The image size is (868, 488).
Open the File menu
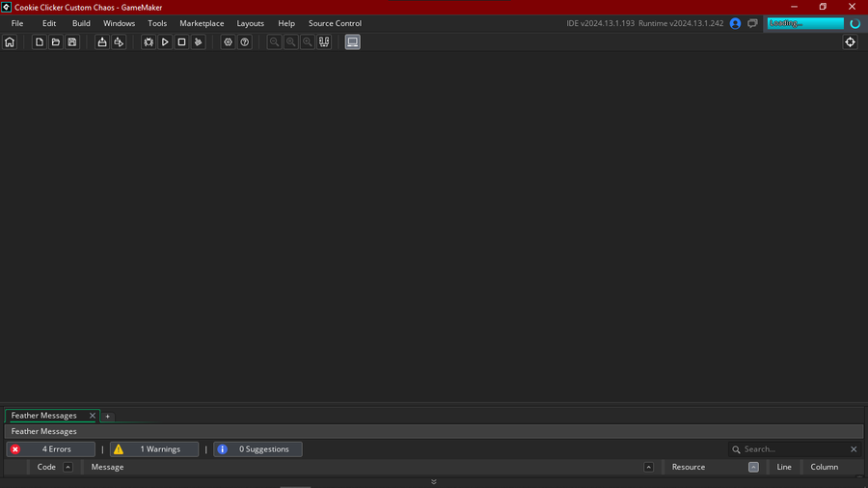pyautogui.click(x=17, y=23)
